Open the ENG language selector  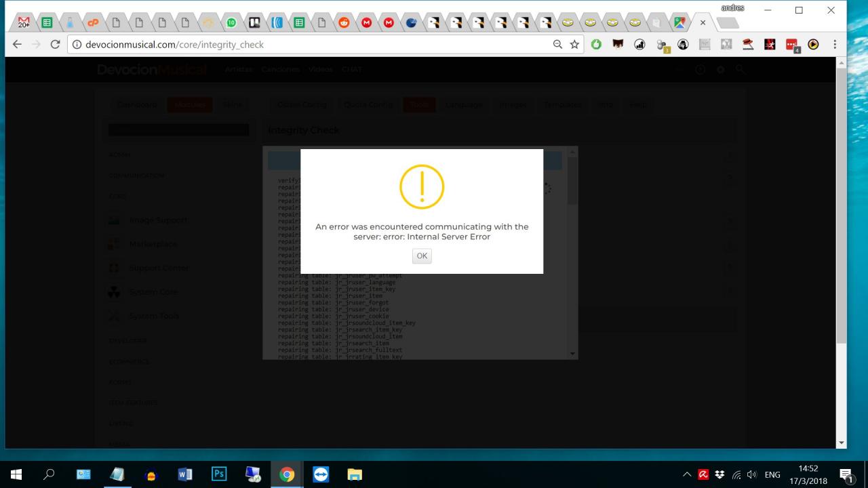coord(772,474)
